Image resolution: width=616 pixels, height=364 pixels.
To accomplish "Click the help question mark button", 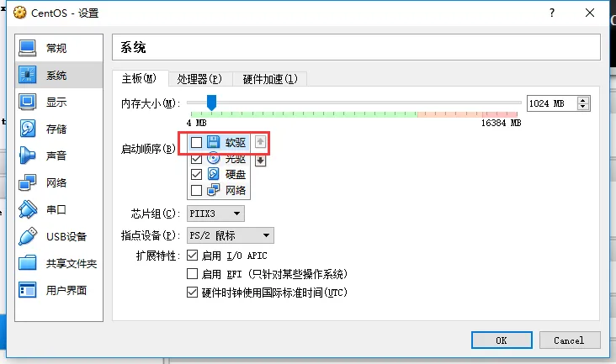I will point(552,13).
